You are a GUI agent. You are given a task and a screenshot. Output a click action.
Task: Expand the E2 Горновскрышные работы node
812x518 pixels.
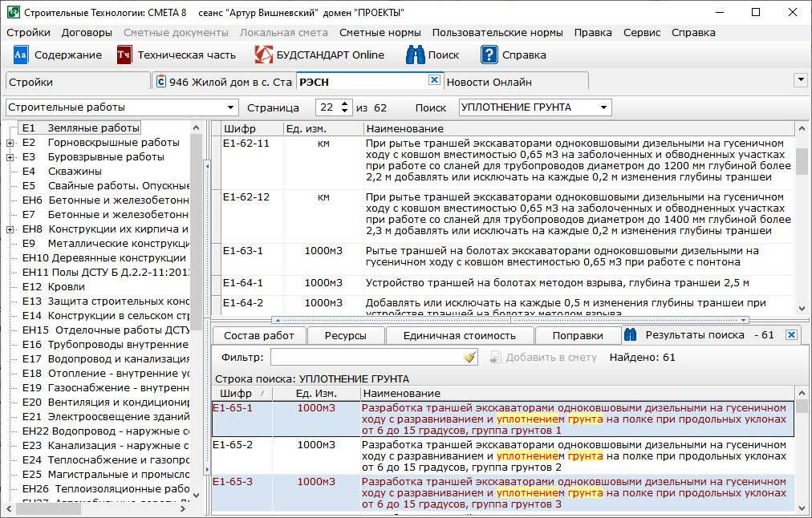[10, 143]
